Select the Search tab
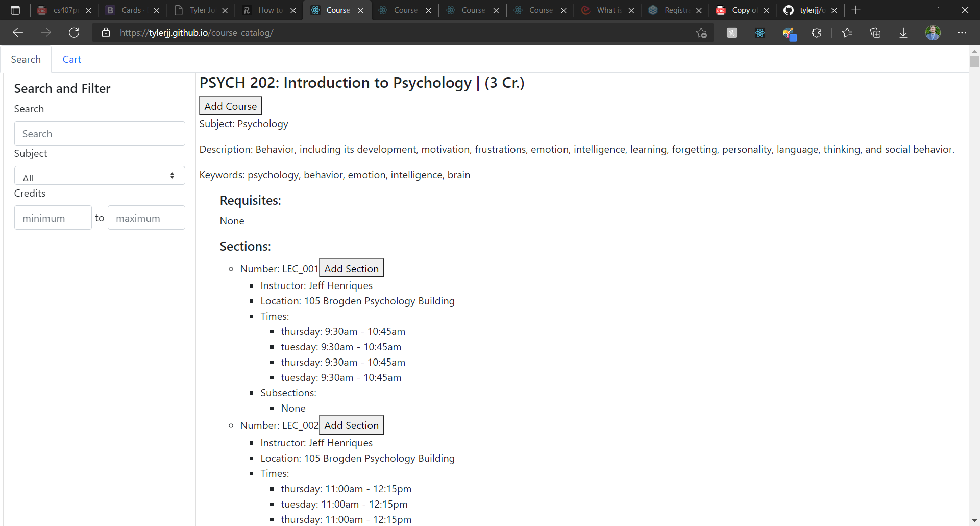The width and height of the screenshot is (980, 526). click(x=26, y=59)
